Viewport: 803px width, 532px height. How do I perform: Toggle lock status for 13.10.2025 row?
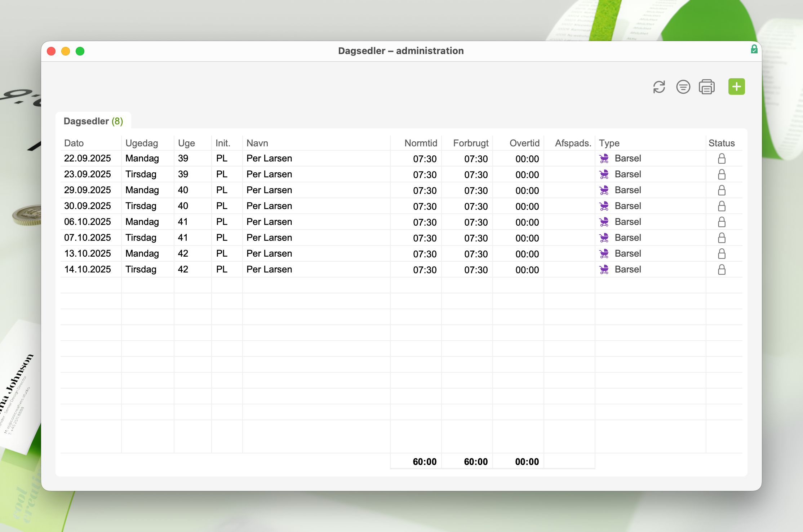(x=722, y=254)
